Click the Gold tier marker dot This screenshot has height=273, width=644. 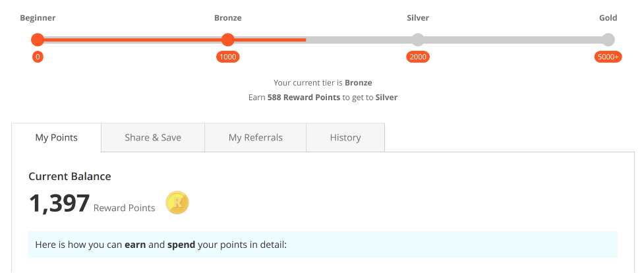[x=608, y=40]
